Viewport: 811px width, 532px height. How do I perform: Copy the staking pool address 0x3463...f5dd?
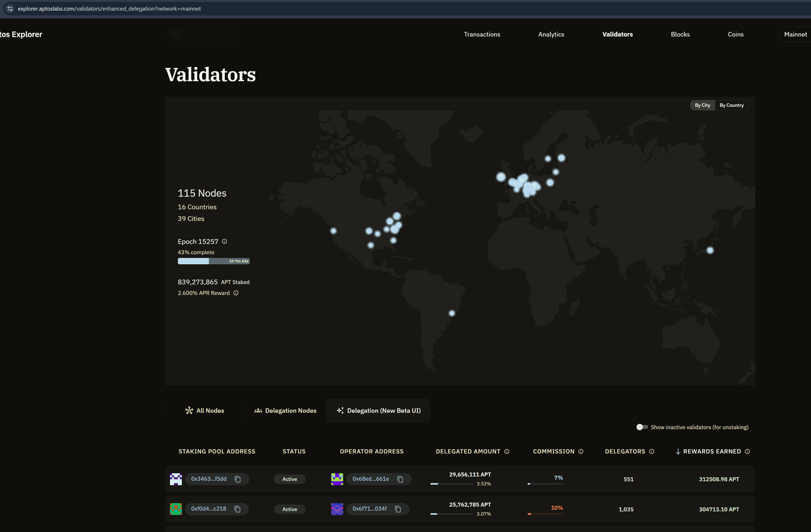238,479
